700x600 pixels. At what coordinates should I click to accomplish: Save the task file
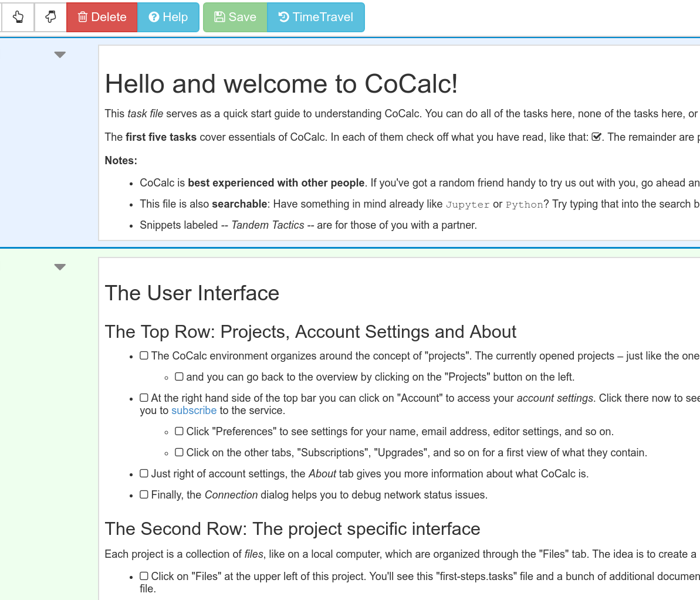235,17
